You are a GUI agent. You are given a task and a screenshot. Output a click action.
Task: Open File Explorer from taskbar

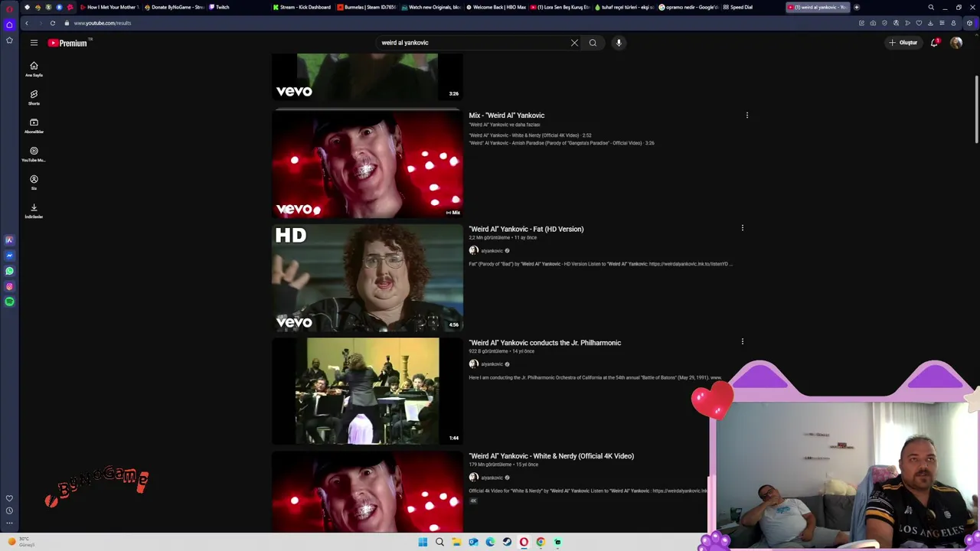click(x=456, y=542)
